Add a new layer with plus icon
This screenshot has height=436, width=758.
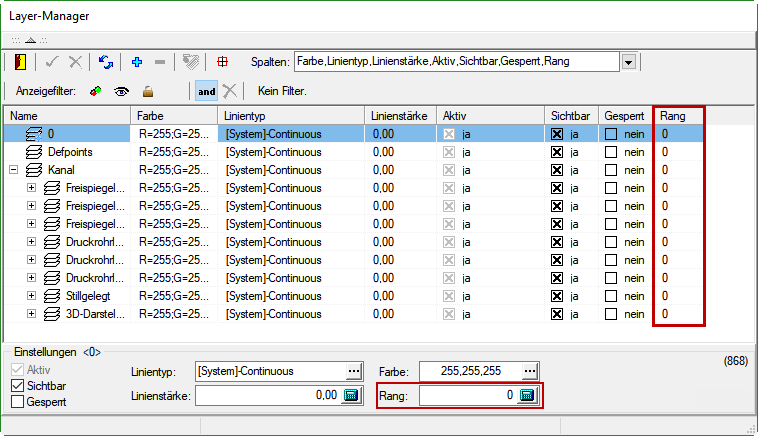pos(136,62)
